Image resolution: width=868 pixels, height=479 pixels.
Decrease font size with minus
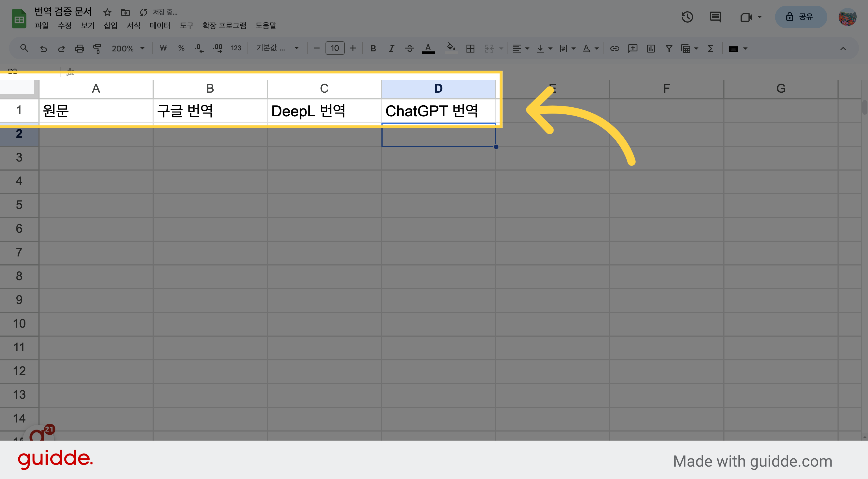pyautogui.click(x=316, y=48)
